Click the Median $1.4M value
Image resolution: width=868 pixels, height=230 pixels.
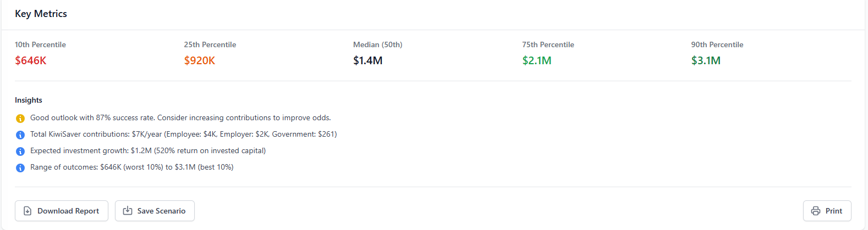[x=368, y=60]
